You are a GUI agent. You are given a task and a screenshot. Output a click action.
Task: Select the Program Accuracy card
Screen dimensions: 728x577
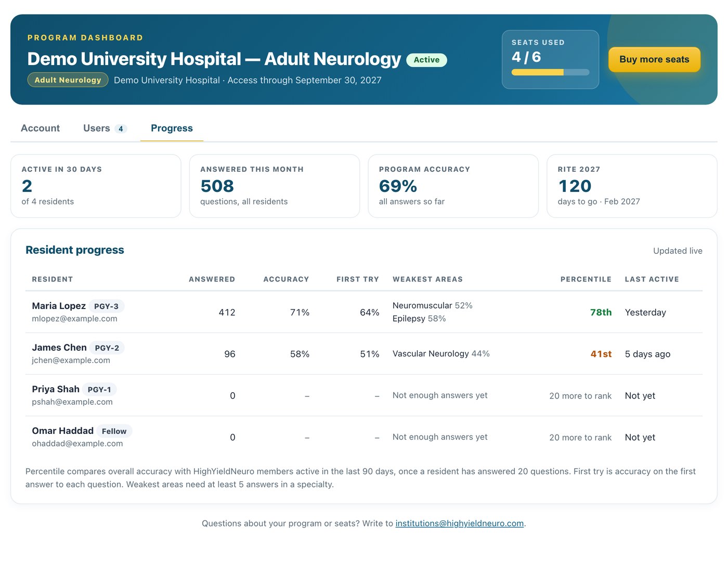tap(453, 186)
